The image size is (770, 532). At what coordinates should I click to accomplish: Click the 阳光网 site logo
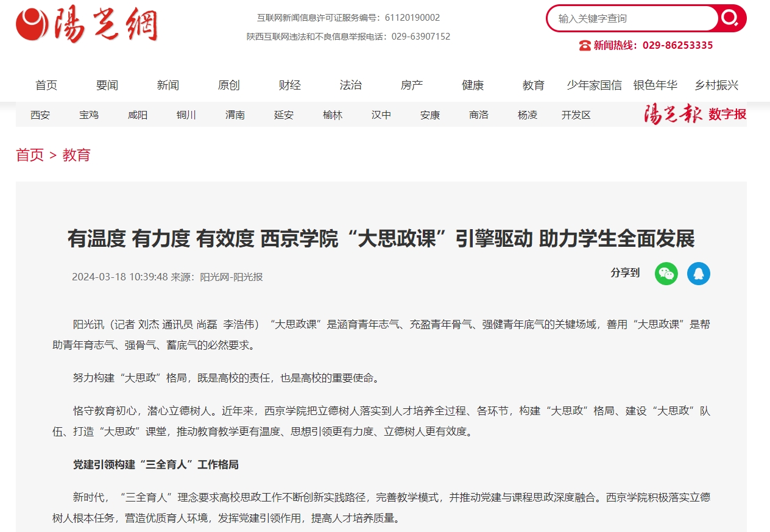point(87,26)
